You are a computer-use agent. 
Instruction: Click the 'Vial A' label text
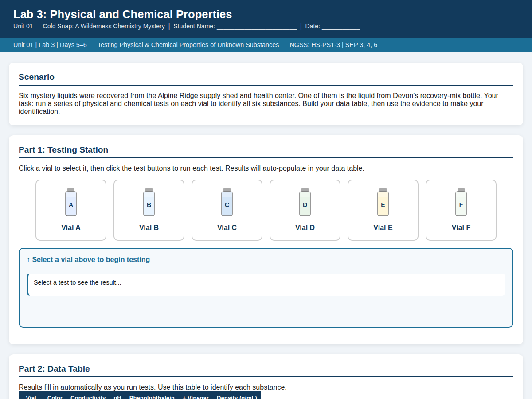[x=71, y=227]
